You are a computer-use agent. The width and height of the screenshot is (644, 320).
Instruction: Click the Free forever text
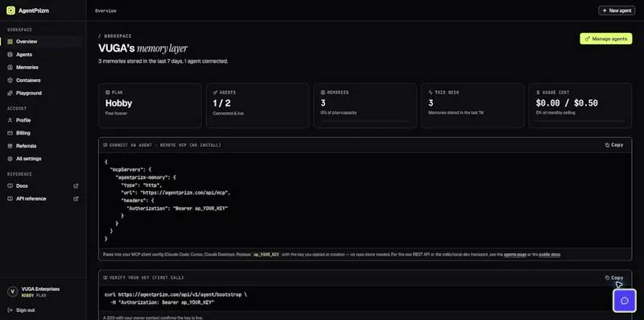click(x=116, y=113)
